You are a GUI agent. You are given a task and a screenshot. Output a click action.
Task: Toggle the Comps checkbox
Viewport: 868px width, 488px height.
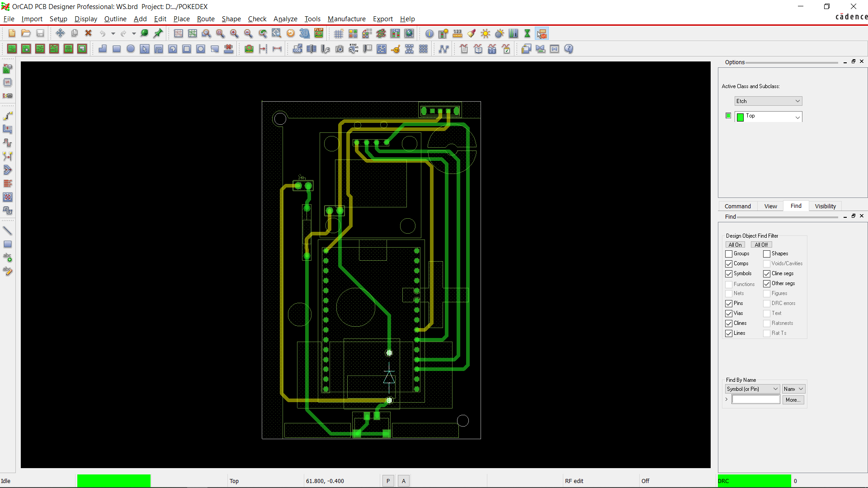pos(729,264)
